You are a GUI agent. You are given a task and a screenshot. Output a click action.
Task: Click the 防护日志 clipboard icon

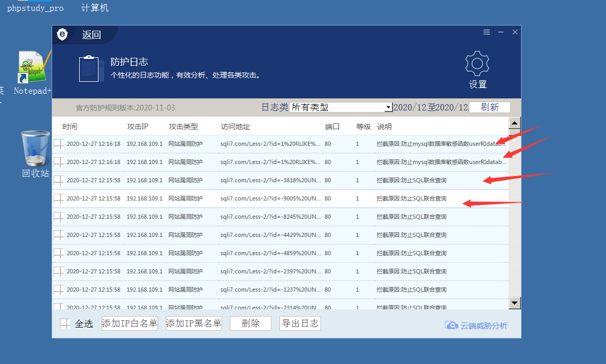[88, 68]
